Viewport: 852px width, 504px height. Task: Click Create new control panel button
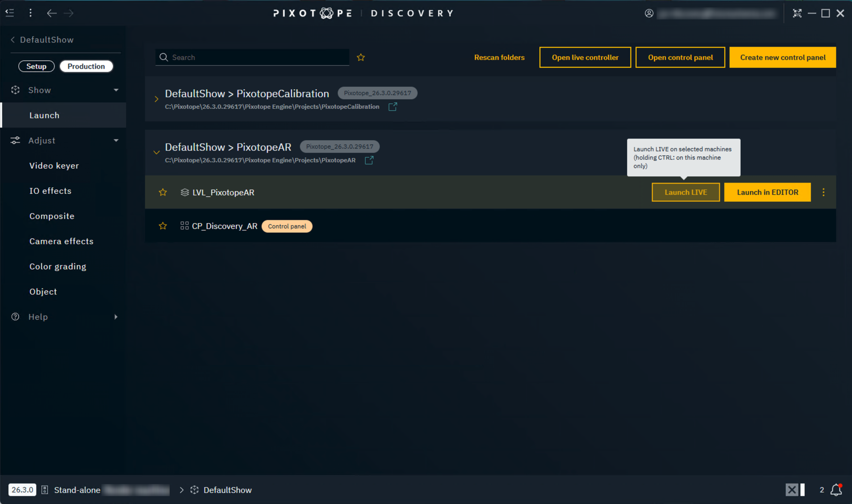783,57
